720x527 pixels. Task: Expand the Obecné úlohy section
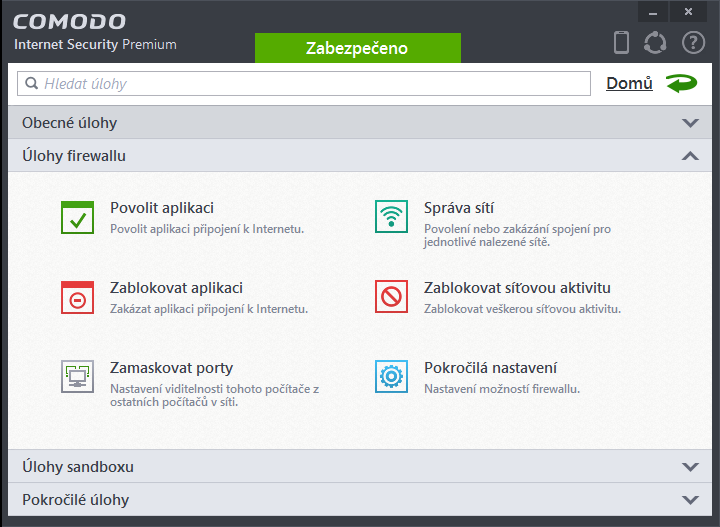click(x=689, y=123)
